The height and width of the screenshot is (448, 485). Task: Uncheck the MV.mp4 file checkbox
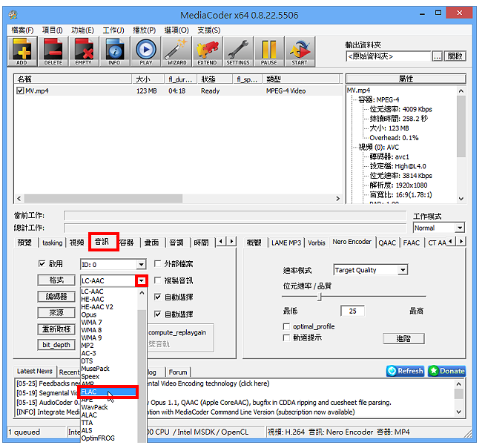click(20, 90)
